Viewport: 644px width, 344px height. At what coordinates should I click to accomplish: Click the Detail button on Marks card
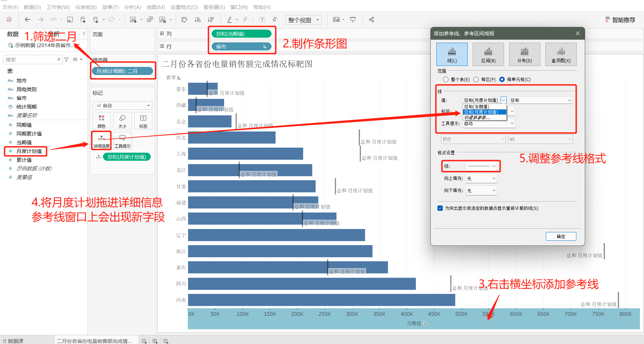tap(102, 141)
